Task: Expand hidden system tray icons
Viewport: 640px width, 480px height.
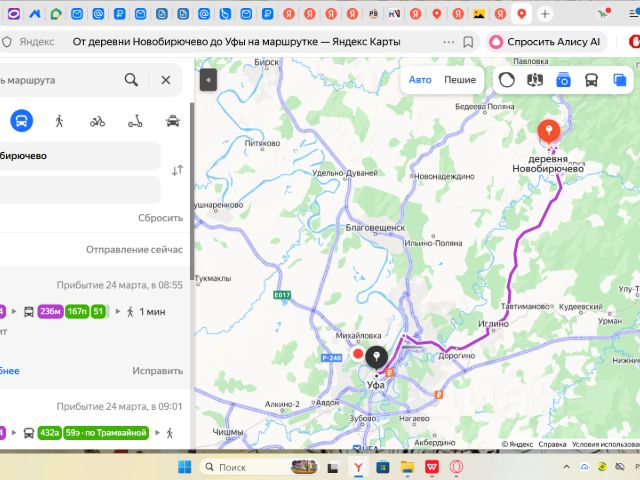Action: pos(566,467)
